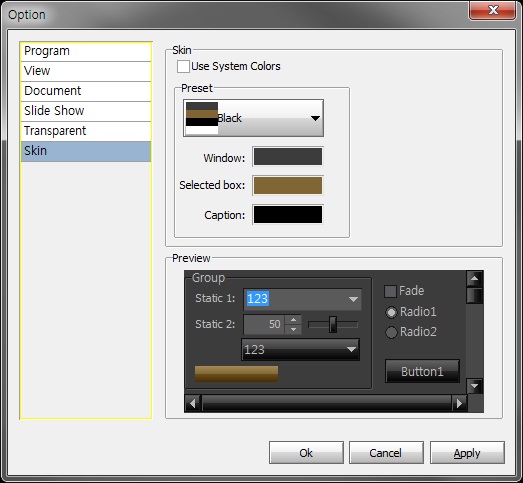
Task: Click the Black preset thumbnail icon
Action: [202, 118]
